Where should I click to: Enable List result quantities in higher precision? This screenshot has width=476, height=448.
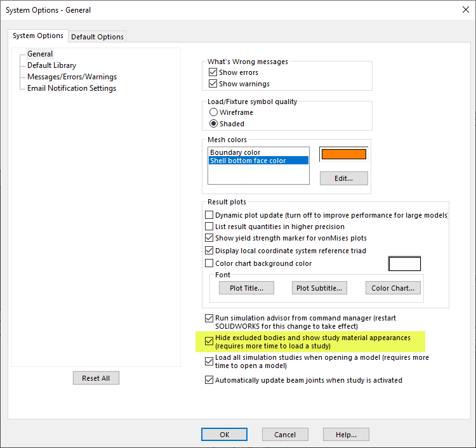pos(209,227)
